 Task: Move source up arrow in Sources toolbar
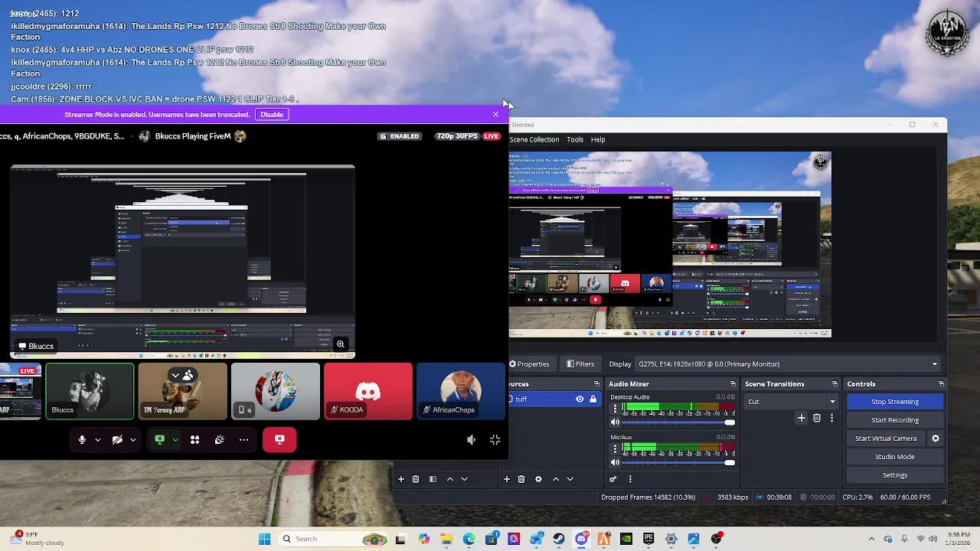[556, 479]
